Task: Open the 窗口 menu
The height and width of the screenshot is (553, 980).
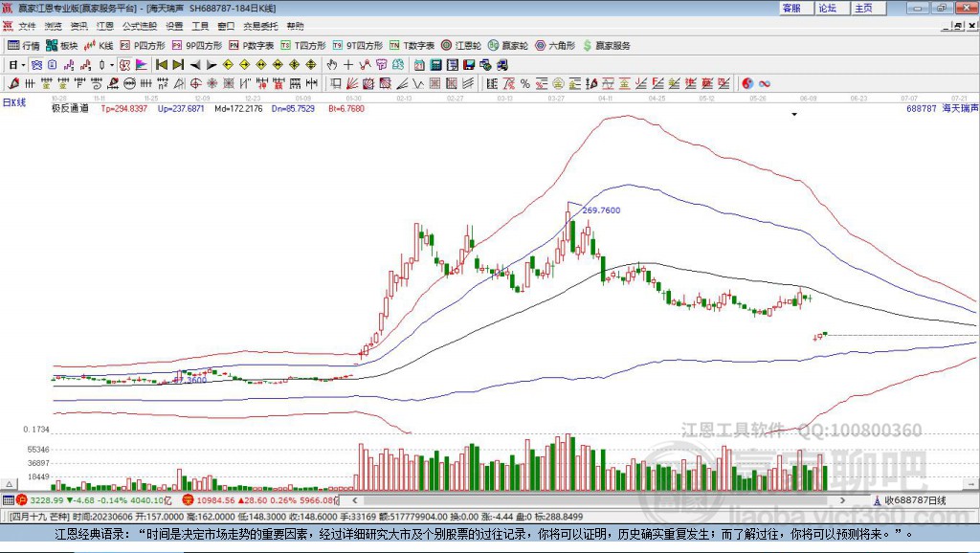Action: click(x=226, y=26)
